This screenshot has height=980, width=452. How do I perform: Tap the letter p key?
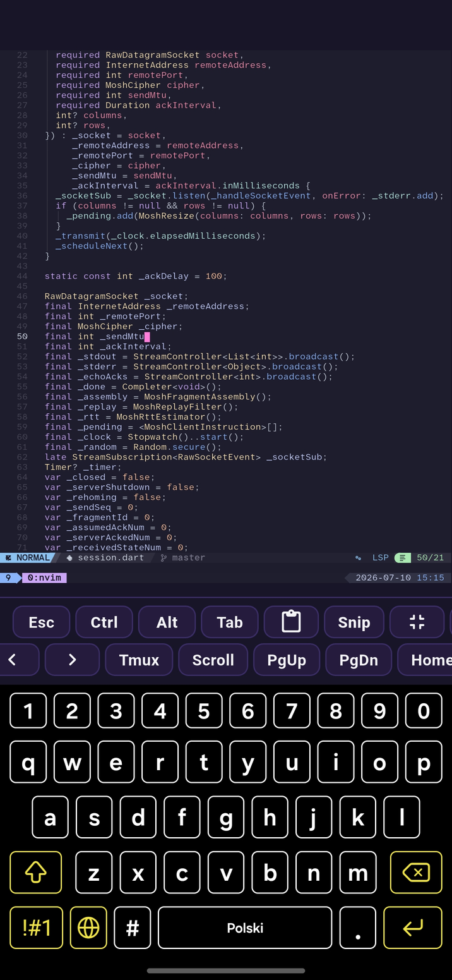tap(424, 763)
